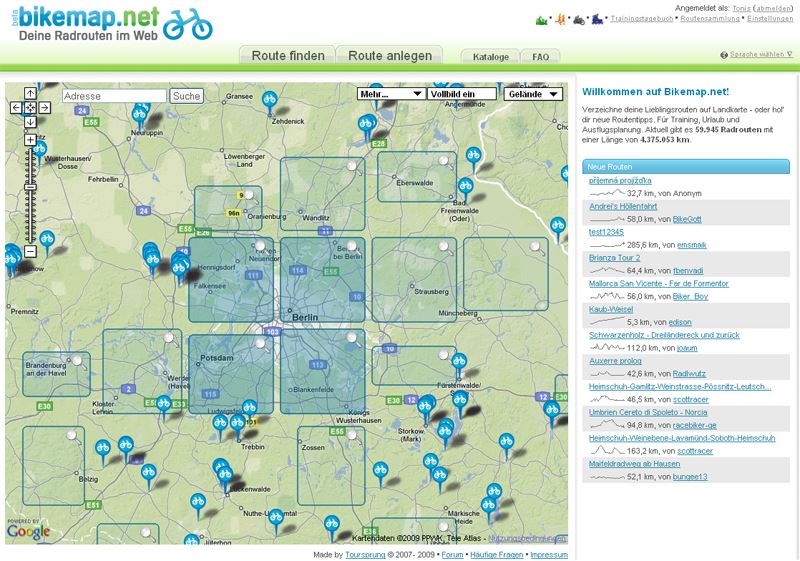Open the Einstellungen link
Image resolution: width=800 pixels, height=561 pixels.
[770, 19]
